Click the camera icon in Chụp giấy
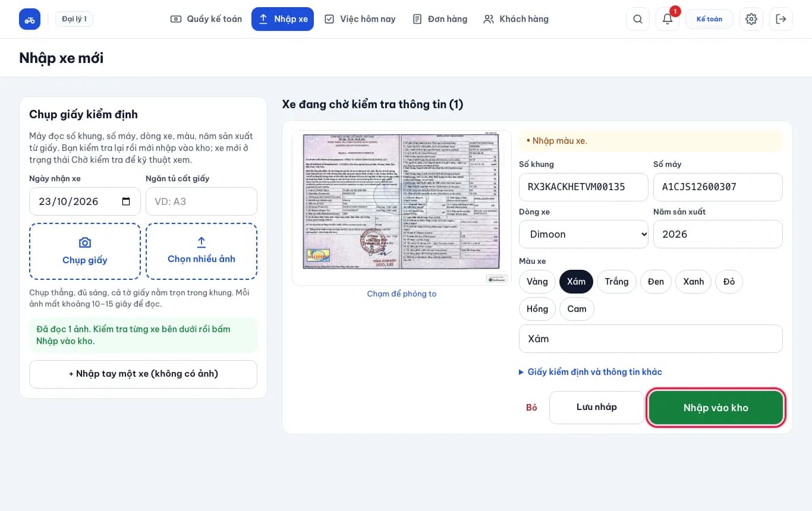 coord(85,242)
